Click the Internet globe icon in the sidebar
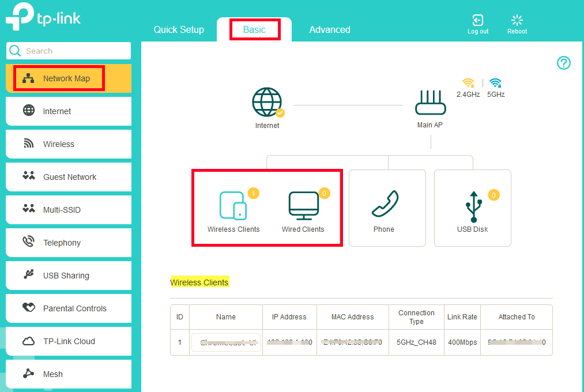The height and width of the screenshot is (392, 584). click(x=29, y=111)
